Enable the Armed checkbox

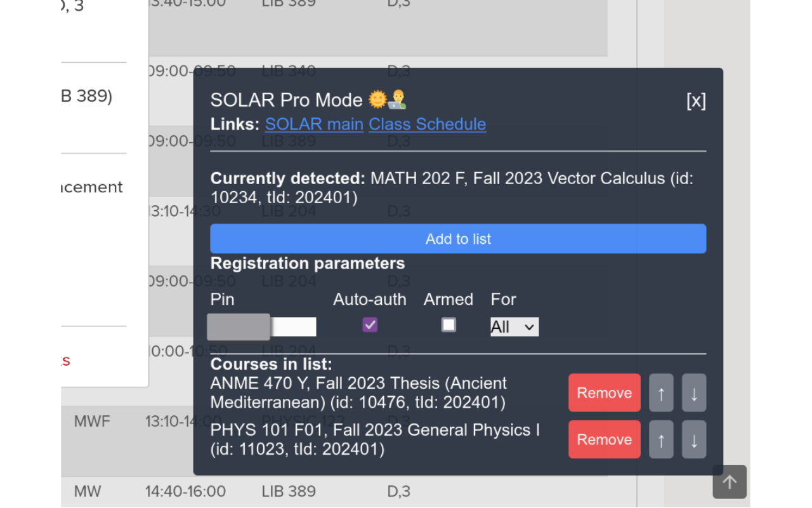tap(449, 325)
